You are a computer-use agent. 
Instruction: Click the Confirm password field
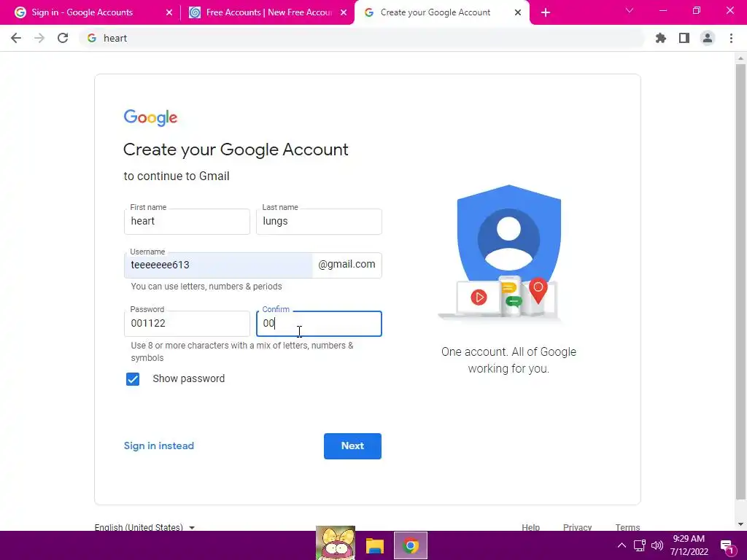319,324
